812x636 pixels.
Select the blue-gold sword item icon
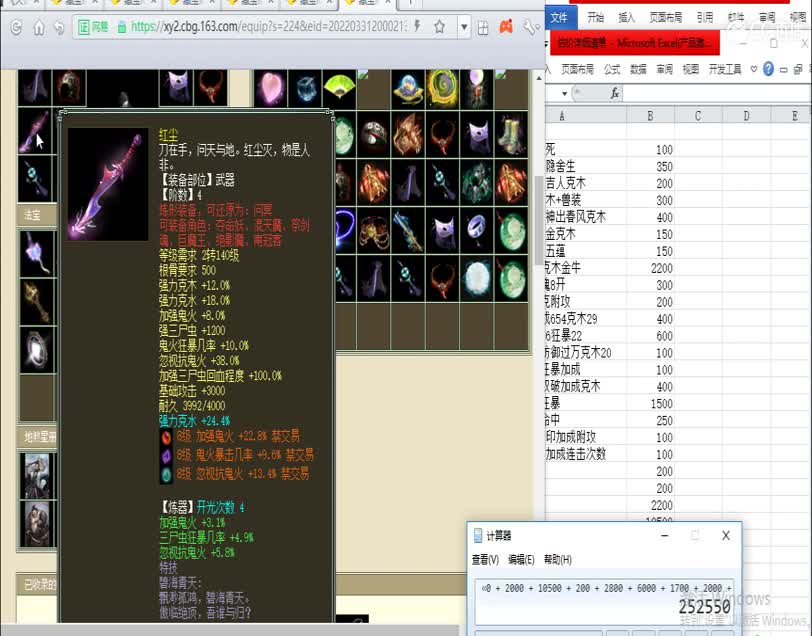coord(408,230)
